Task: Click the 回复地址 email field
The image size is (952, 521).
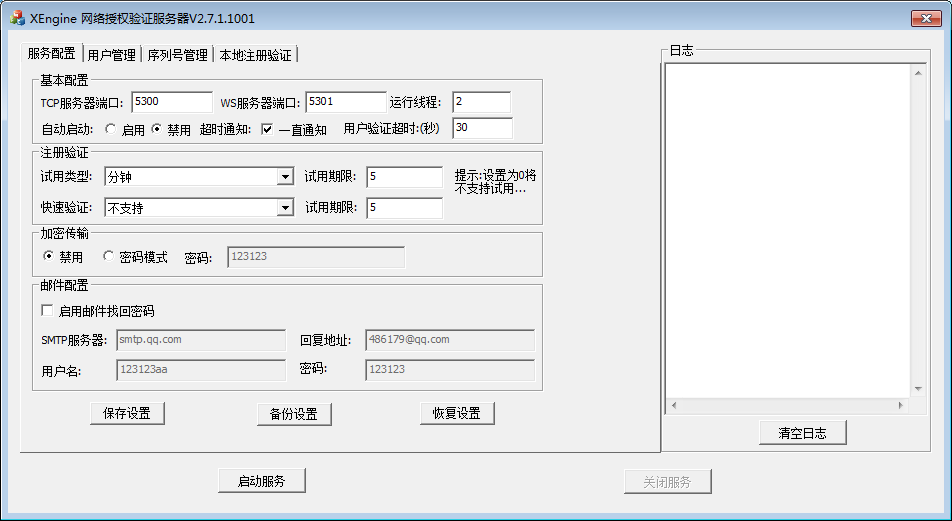Action: tap(450, 340)
